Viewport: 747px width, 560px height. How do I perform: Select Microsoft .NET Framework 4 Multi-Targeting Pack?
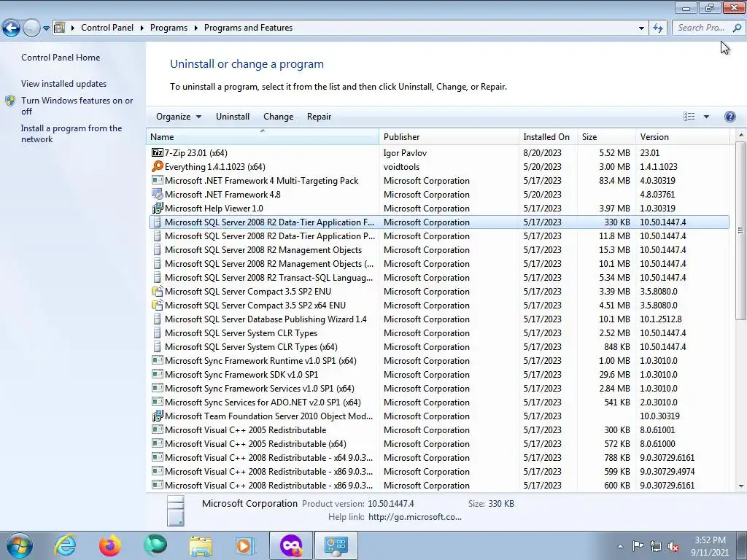[x=438, y=181]
